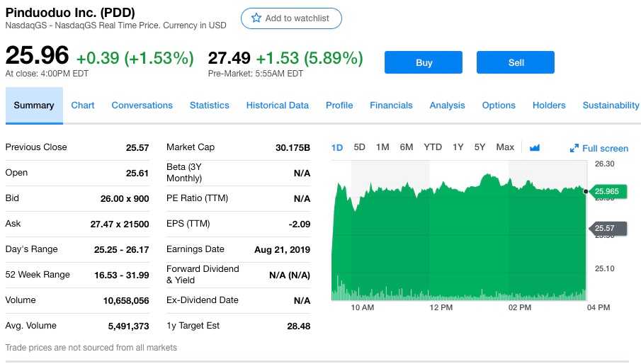Click the blue Sell button
641x364 pixels.
point(516,62)
